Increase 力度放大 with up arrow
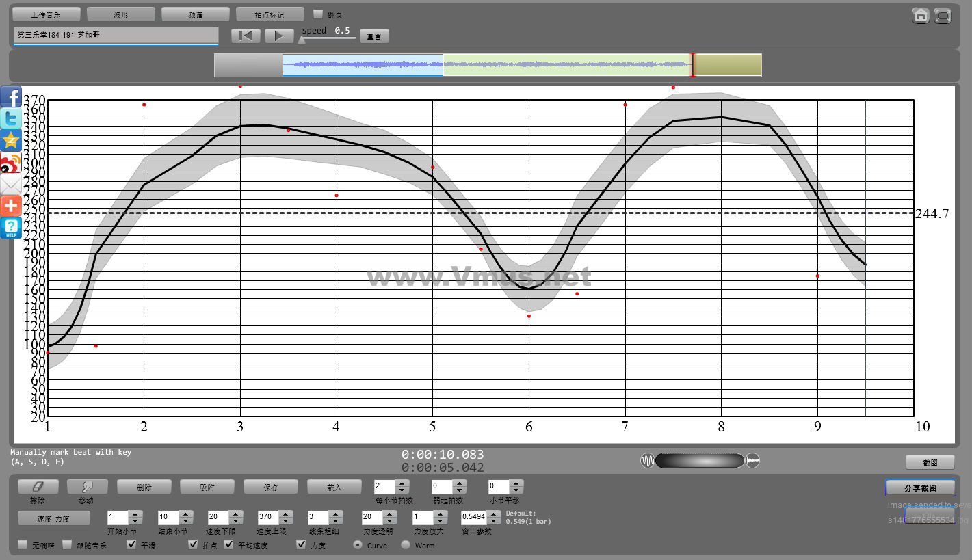This screenshot has height=560, width=972. pyautogui.click(x=441, y=514)
